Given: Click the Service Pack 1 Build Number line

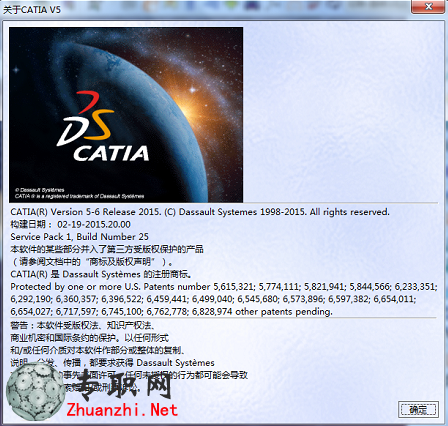Looking at the screenshot, I should [x=79, y=237].
